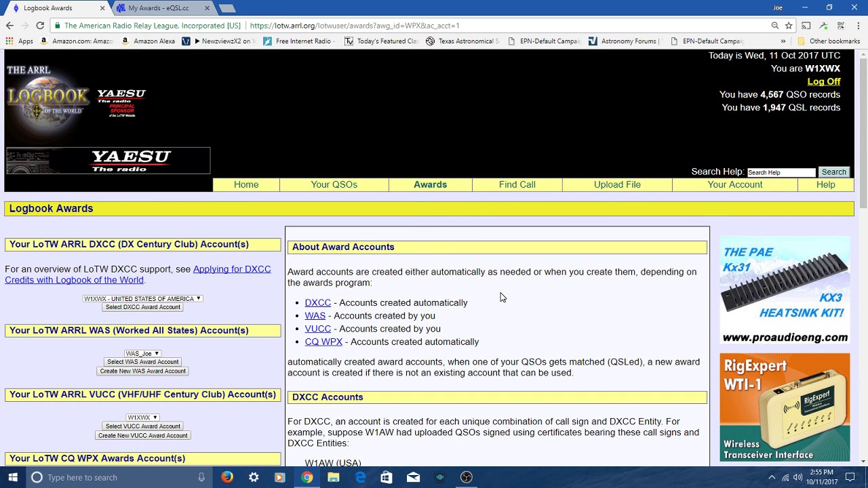This screenshot has height=488, width=868.
Task: Open the Action Center notifications
Action: tap(850, 477)
